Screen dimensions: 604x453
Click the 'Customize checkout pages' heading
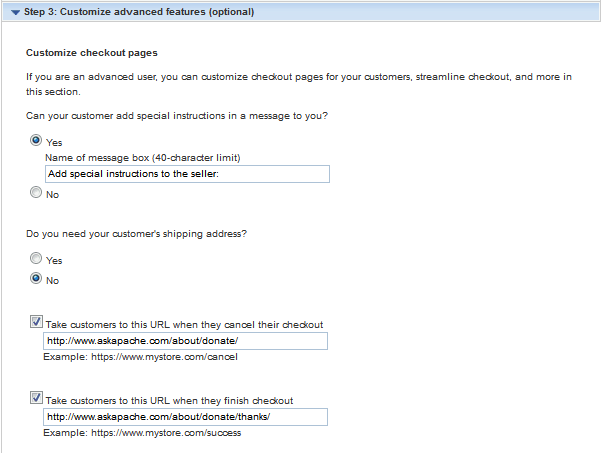[91, 51]
